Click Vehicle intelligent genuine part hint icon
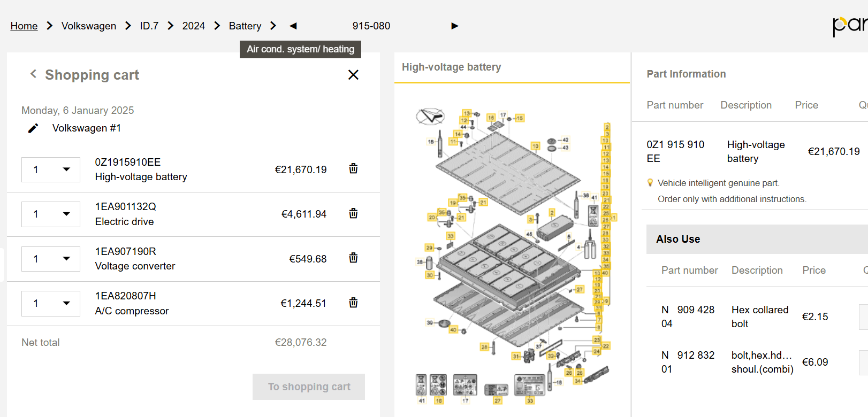This screenshot has height=417, width=868. pos(650,183)
